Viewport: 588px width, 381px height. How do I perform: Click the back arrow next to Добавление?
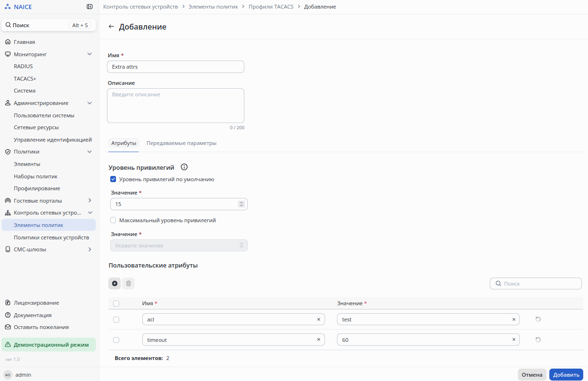click(x=111, y=27)
